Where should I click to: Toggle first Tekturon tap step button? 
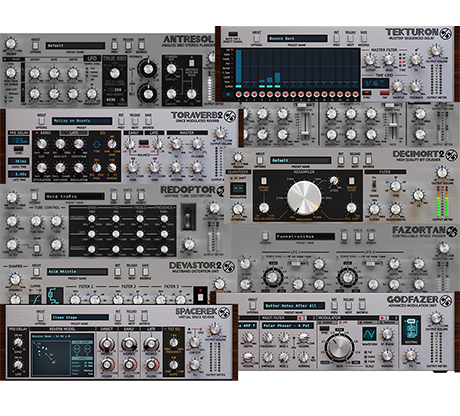(238, 95)
